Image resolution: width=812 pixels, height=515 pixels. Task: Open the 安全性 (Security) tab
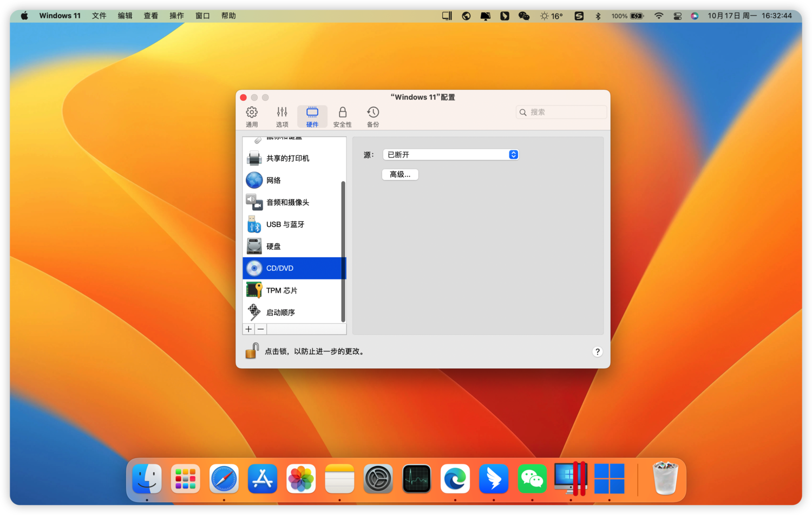pyautogui.click(x=342, y=116)
